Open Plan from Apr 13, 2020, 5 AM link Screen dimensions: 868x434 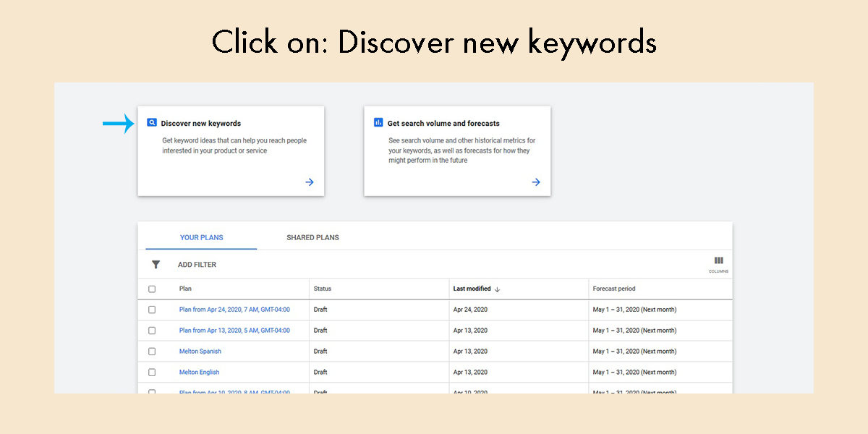(x=234, y=331)
